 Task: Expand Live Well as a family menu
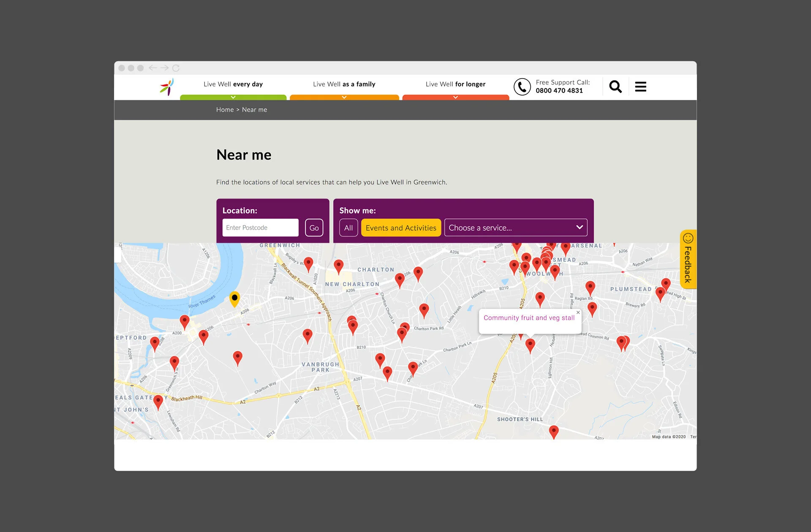pos(344,84)
